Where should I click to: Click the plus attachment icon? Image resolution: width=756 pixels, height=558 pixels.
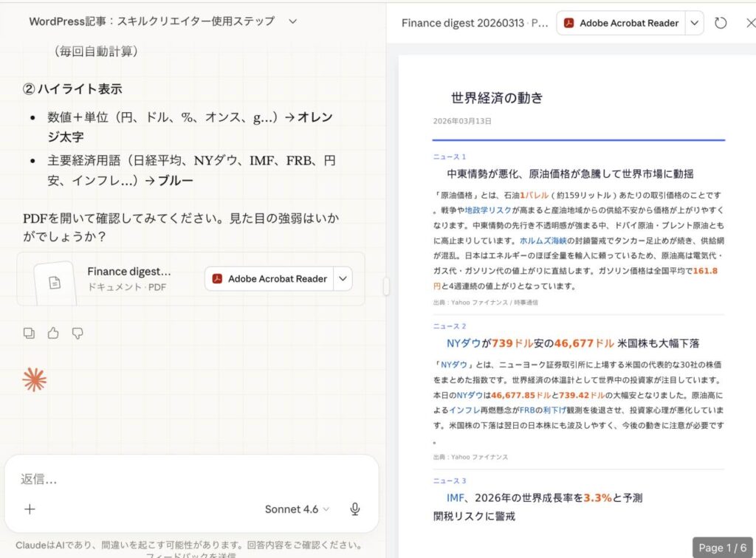click(x=30, y=509)
